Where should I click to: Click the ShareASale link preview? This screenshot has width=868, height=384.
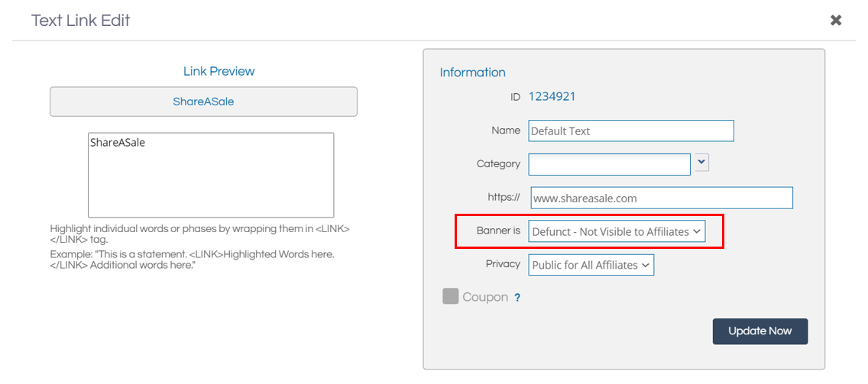pos(203,102)
